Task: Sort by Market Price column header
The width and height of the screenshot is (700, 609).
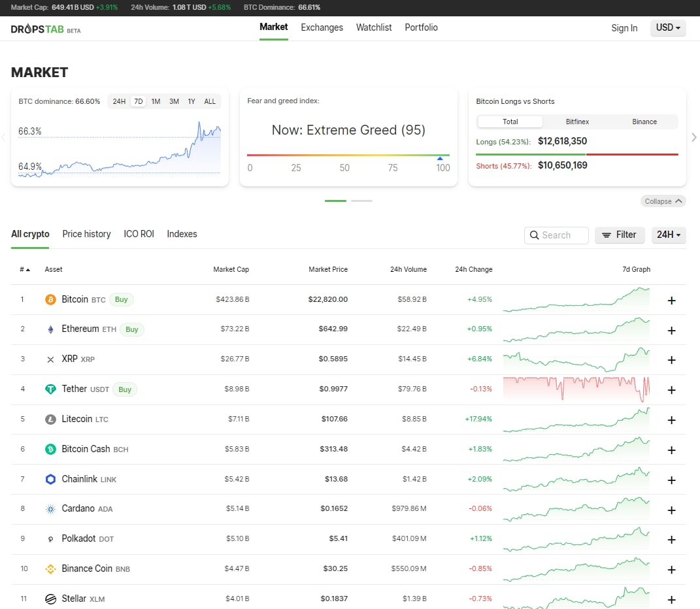Action: point(328,269)
